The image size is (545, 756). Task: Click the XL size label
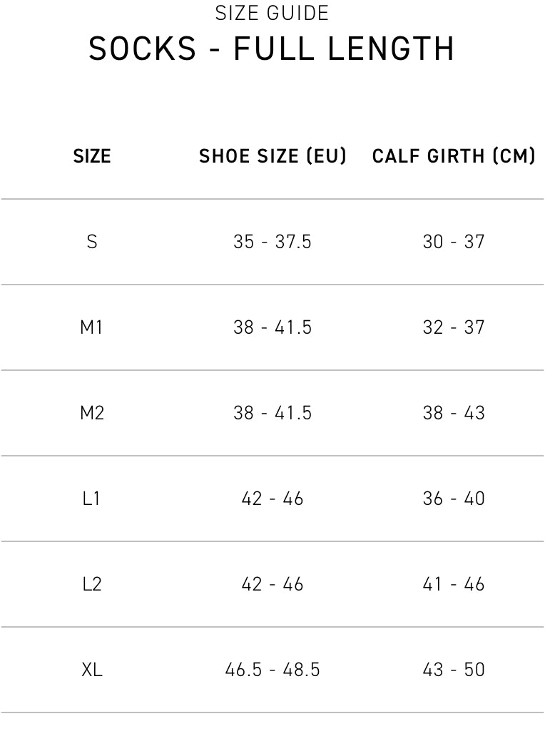(92, 670)
